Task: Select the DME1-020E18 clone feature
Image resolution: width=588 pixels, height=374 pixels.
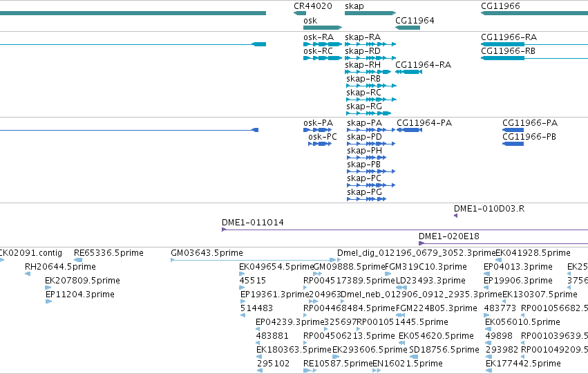Action: pos(503,243)
